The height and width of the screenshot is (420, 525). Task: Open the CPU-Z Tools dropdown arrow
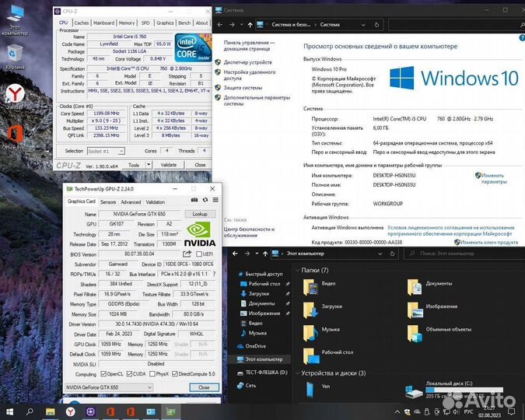149,165
